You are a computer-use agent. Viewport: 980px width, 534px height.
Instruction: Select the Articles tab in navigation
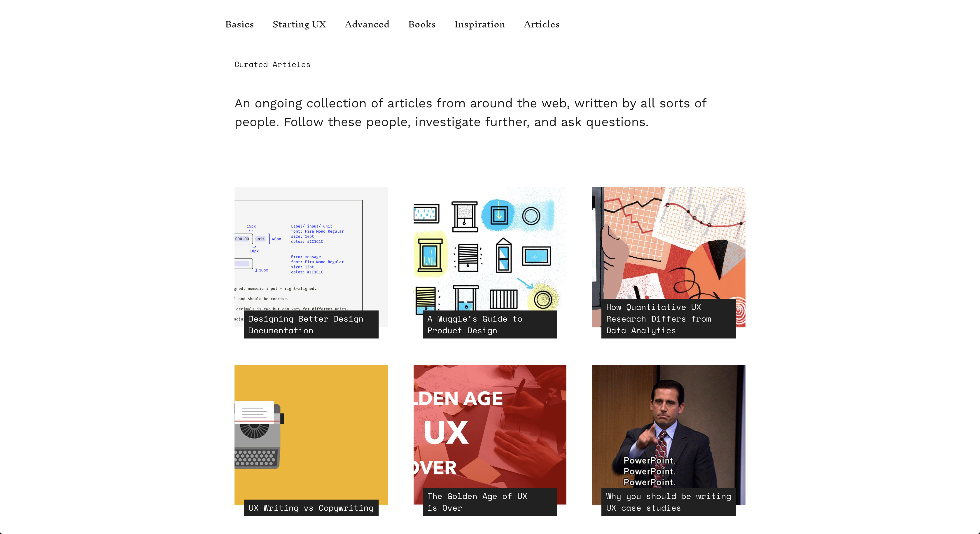pos(541,24)
